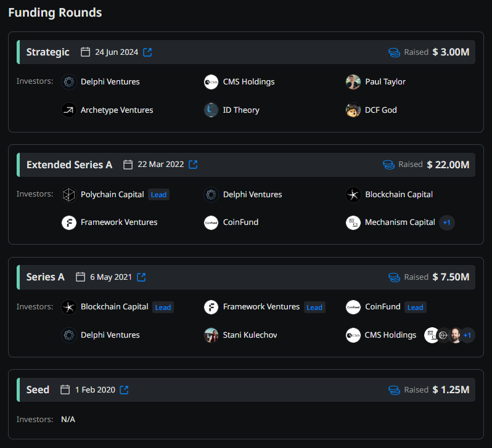Click Archetype Ventures arrow logo

tap(69, 110)
